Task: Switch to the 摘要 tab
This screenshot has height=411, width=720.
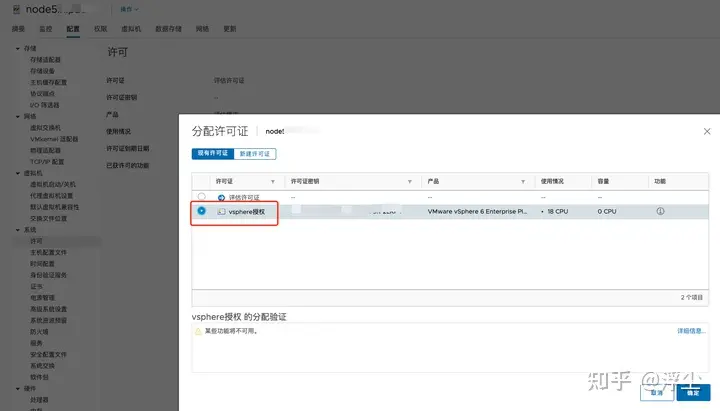Action: click(18, 29)
